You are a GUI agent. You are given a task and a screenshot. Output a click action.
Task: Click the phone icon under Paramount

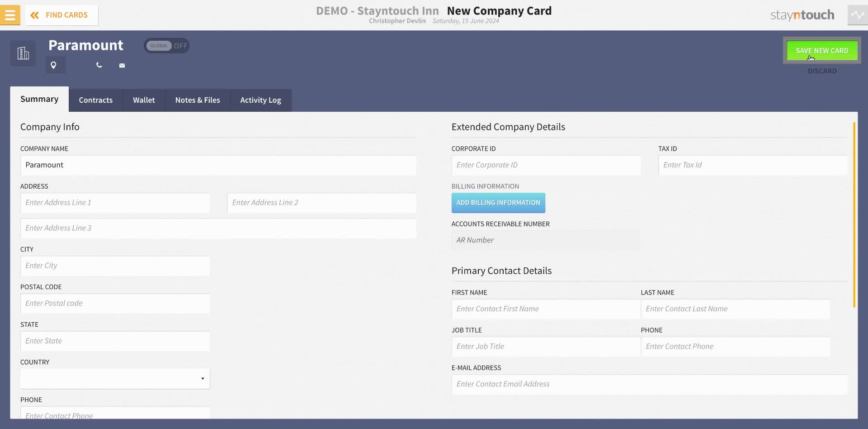point(99,65)
